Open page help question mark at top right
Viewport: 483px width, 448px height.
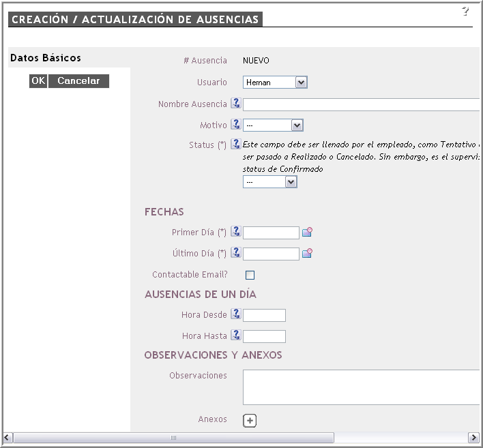tap(466, 11)
